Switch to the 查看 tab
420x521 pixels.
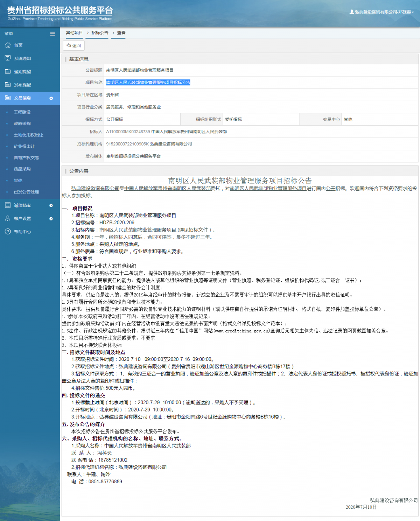point(121,33)
